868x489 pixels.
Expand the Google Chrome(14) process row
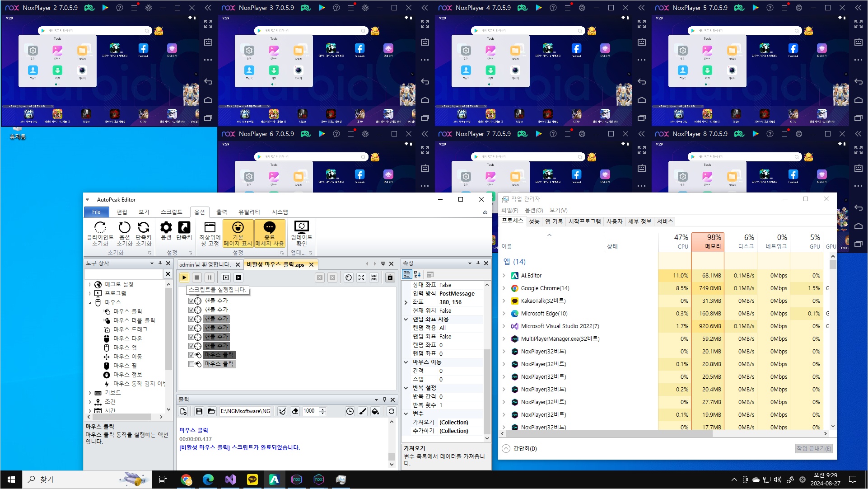click(x=504, y=288)
